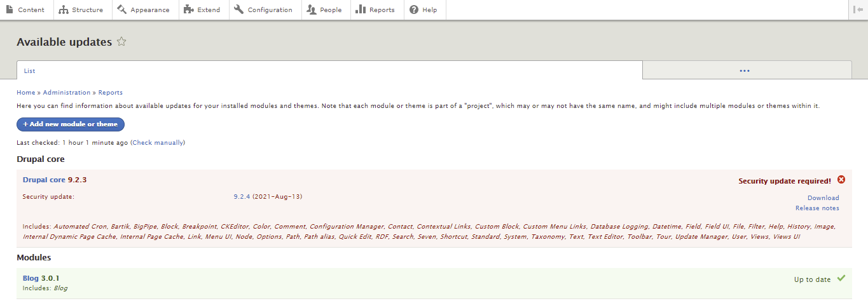
Task: Click the Check manually link
Action: (158, 143)
